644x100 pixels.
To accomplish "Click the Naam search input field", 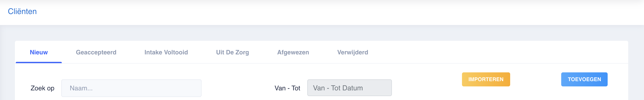I will click(x=131, y=88).
